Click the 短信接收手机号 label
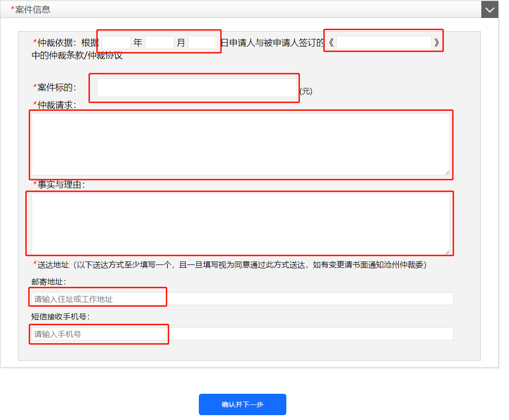 (x=60, y=316)
